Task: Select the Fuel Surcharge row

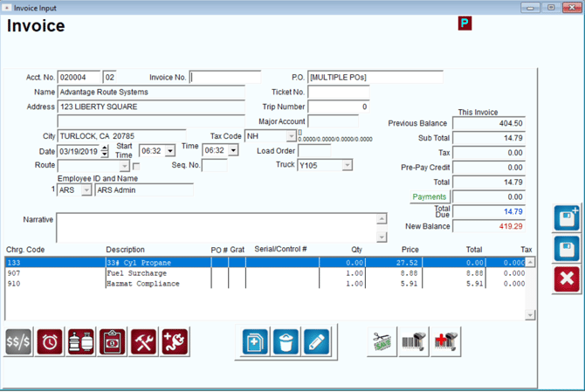Action: tap(265, 273)
